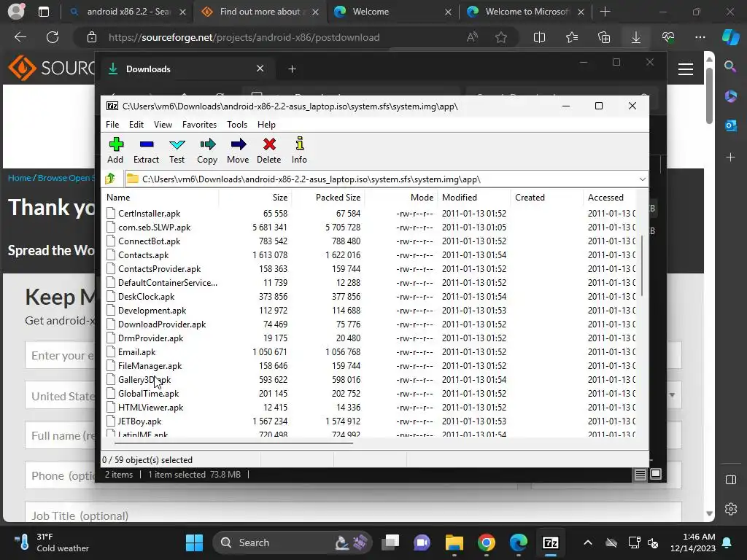Switch to details view in Explorer status bar

640,474
